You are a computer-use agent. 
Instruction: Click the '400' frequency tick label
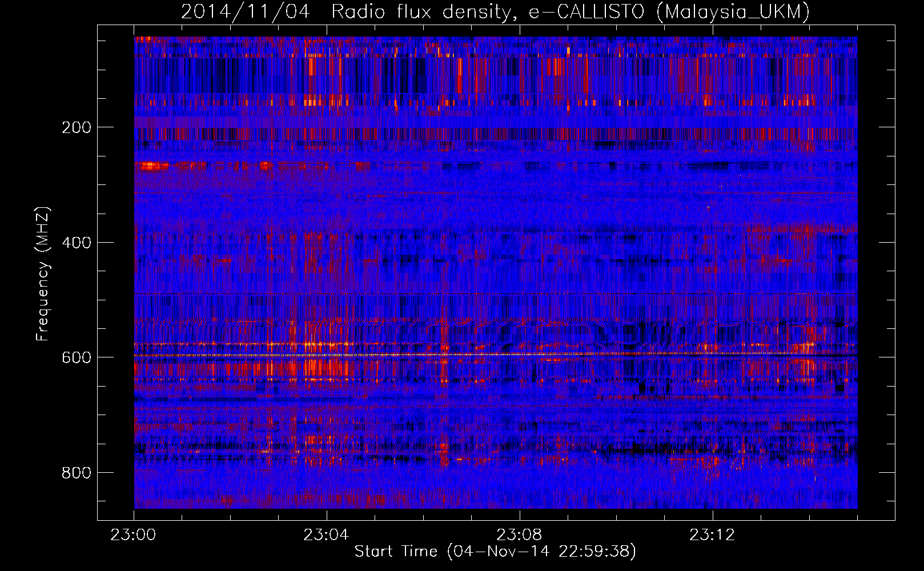pos(76,243)
